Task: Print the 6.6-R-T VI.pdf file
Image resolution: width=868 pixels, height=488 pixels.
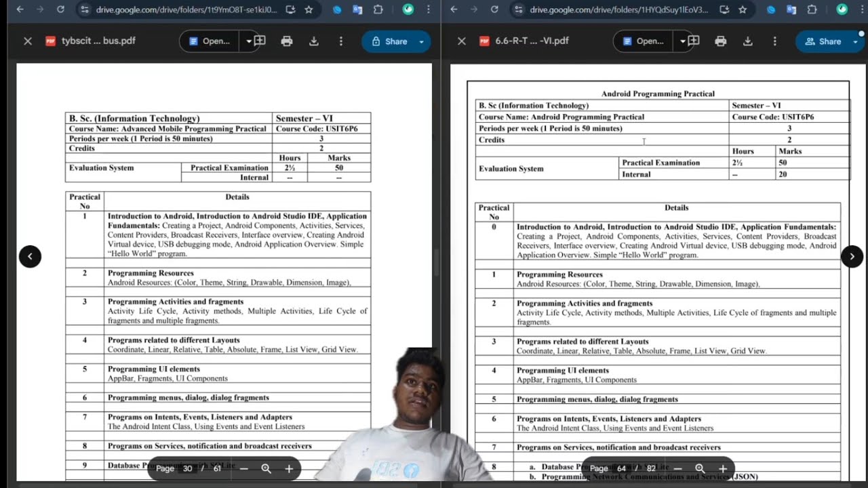Action: (721, 41)
